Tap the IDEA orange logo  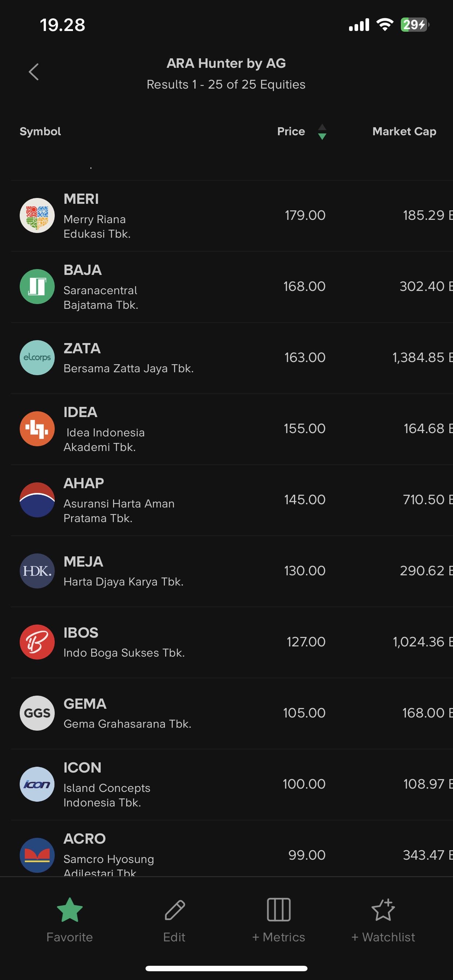(x=37, y=429)
